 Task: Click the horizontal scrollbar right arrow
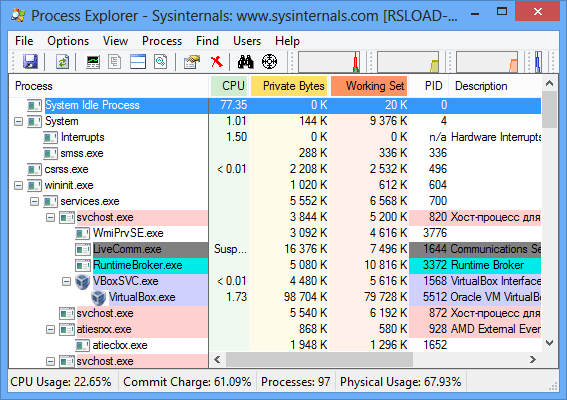point(532,360)
